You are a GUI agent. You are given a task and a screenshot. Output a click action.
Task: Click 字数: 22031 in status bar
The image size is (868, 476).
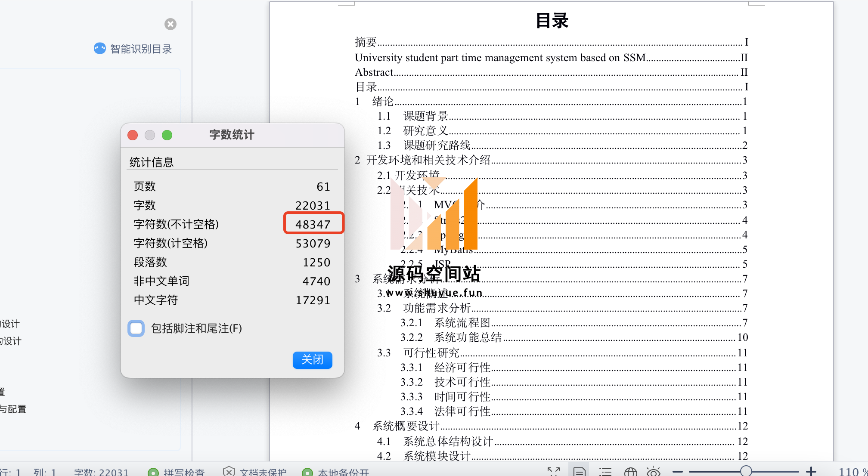click(x=101, y=472)
